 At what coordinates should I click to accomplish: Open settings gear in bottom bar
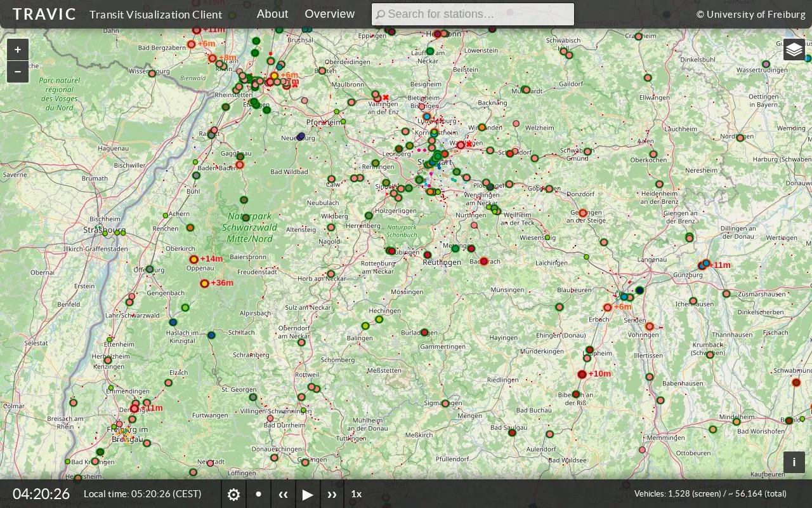tap(233, 494)
